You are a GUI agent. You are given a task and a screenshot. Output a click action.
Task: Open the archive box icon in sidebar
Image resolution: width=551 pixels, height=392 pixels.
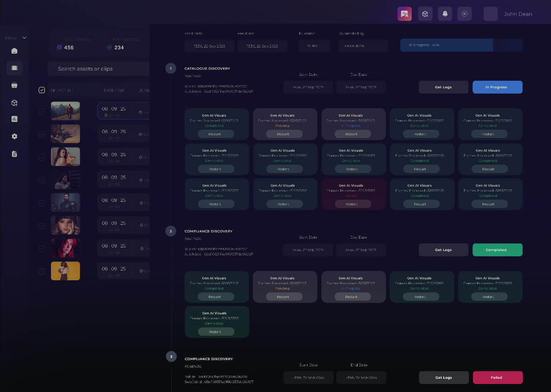[x=14, y=85]
